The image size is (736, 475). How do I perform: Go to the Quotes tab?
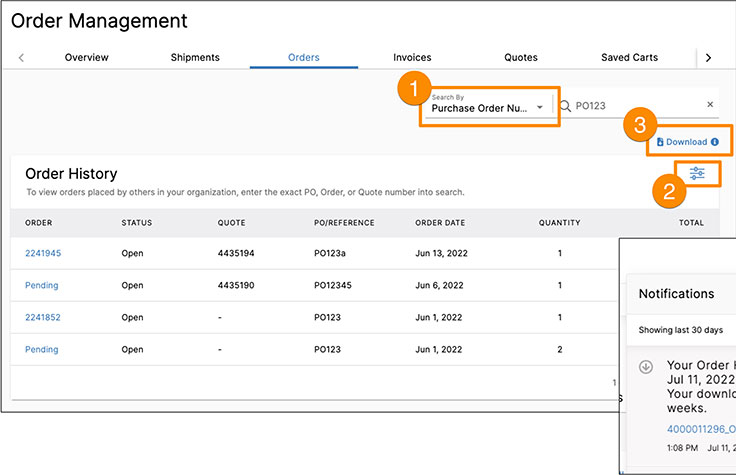click(x=521, y=58)
